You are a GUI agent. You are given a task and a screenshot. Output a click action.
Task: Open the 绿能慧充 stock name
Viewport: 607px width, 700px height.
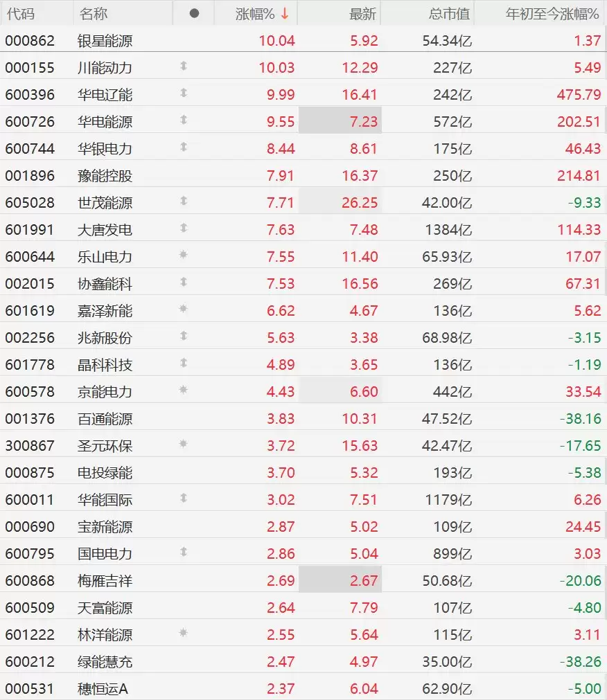[x=105, y=662]
